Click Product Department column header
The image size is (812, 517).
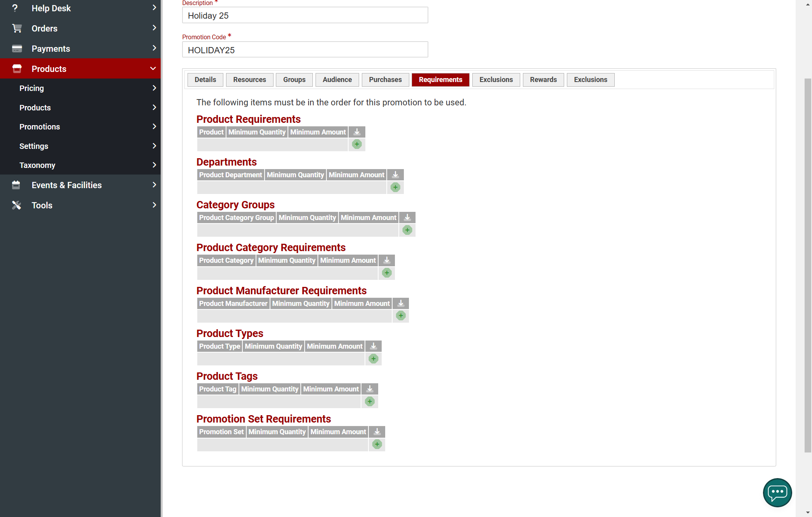click(231, 175)
